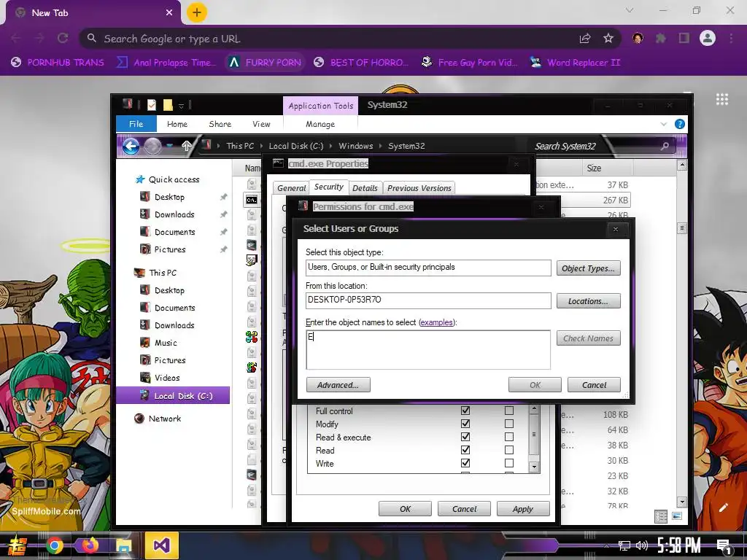Check Deny for Modify permission
The width and height of the screenshot is (747, 560).
pos(509,424)
